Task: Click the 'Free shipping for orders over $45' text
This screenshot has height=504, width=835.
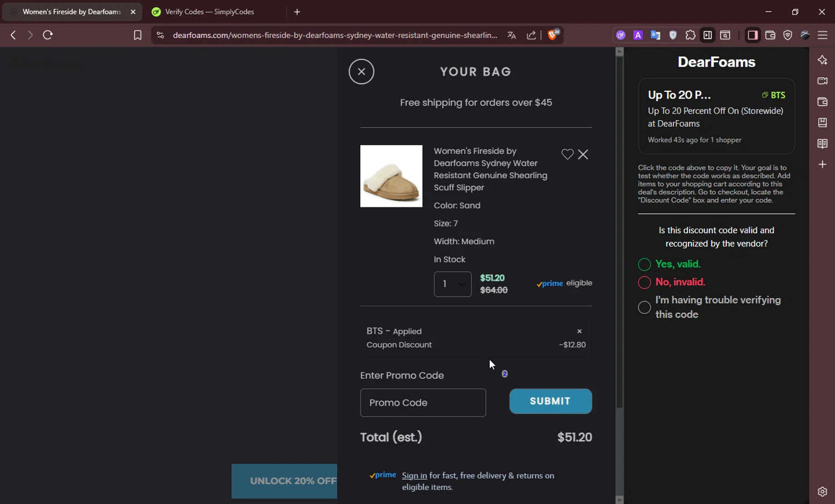Action: point(476,102)
